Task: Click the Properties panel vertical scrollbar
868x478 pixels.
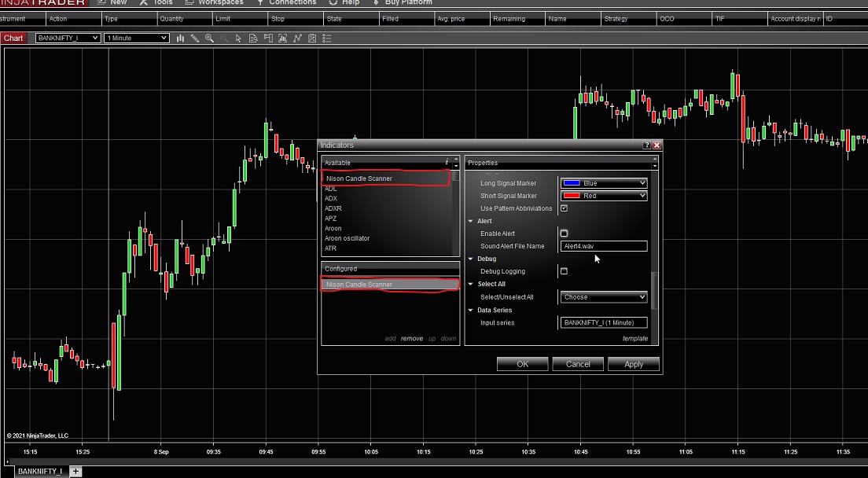Action: 656,290
